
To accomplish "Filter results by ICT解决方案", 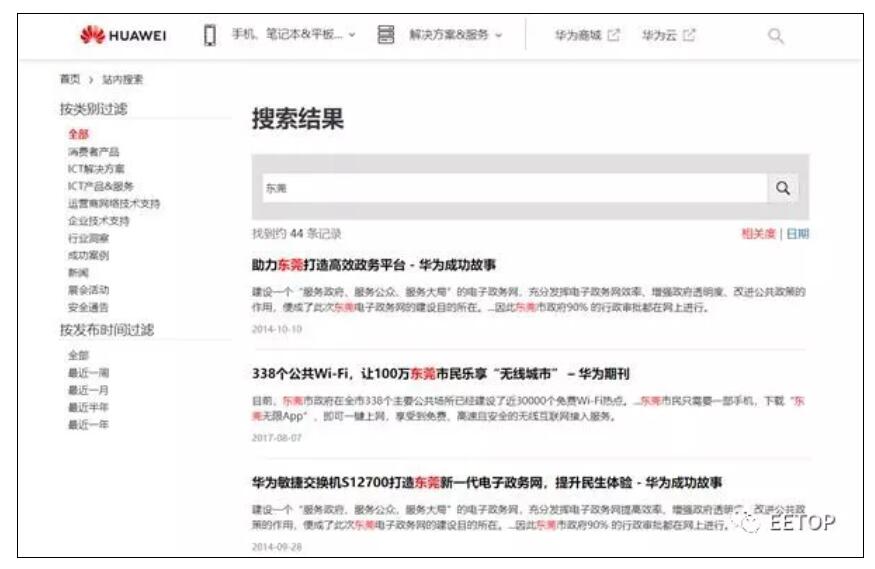I will 96,168.
